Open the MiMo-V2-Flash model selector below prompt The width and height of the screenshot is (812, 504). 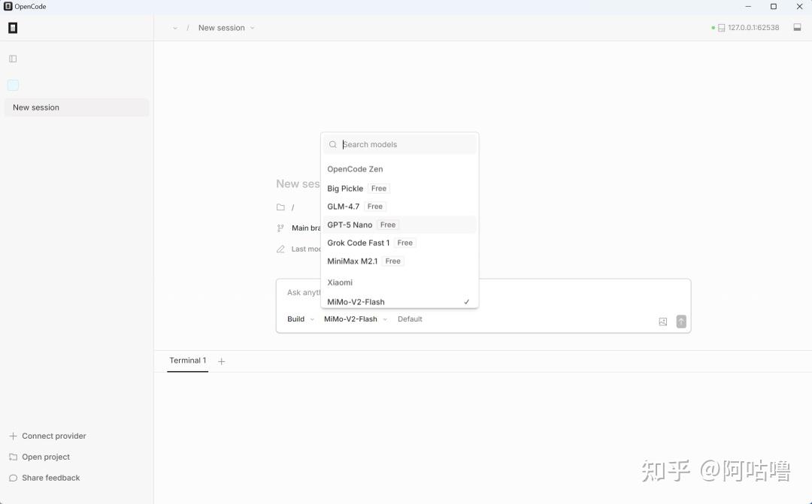(x=356, y=319)
